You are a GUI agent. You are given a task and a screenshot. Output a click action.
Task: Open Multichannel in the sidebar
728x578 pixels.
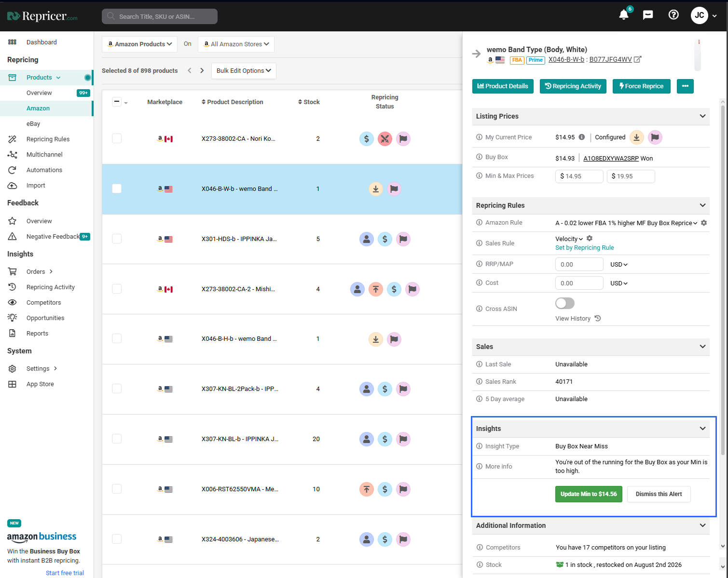click(x=44, y=155)
